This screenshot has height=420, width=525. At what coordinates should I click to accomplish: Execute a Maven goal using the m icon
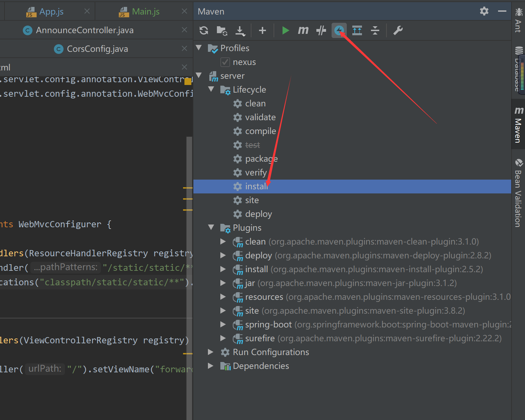pos(303,30)
